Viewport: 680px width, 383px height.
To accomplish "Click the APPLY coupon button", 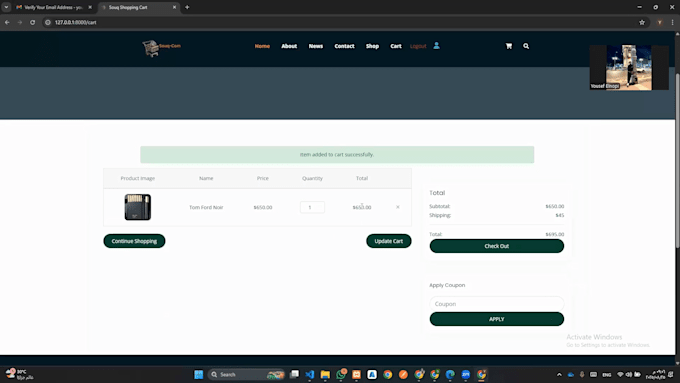I will (497, 319).
